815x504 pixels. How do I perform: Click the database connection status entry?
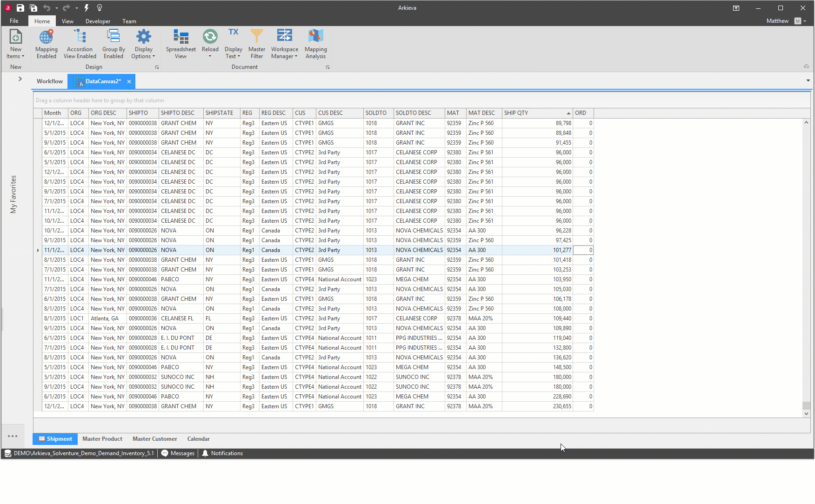click(x=79, y=453)
